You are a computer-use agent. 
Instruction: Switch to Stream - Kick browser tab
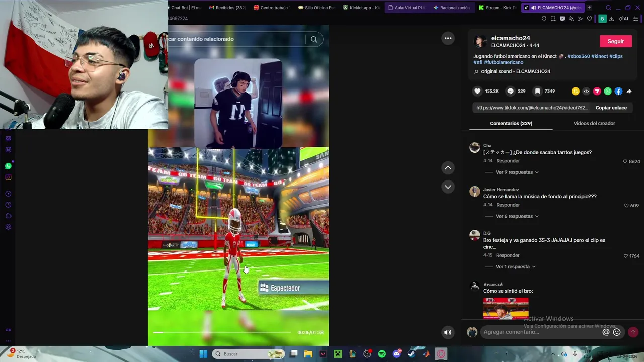497,8
